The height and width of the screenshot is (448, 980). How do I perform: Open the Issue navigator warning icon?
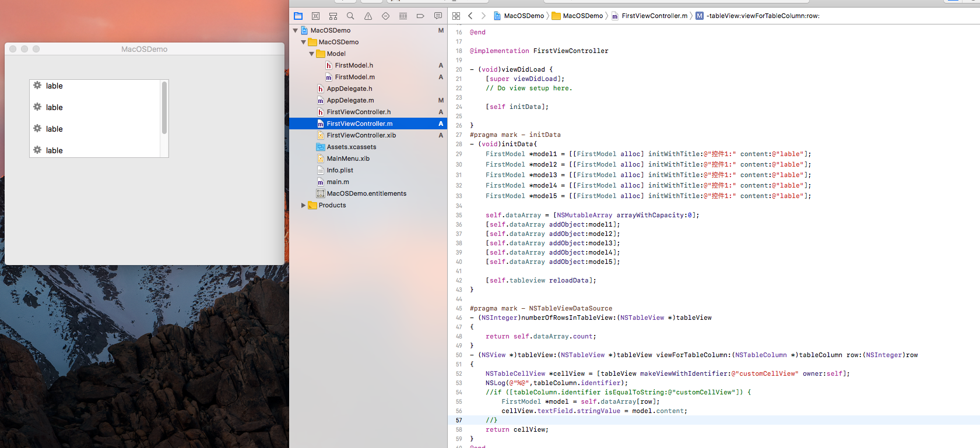pos(368,16)
